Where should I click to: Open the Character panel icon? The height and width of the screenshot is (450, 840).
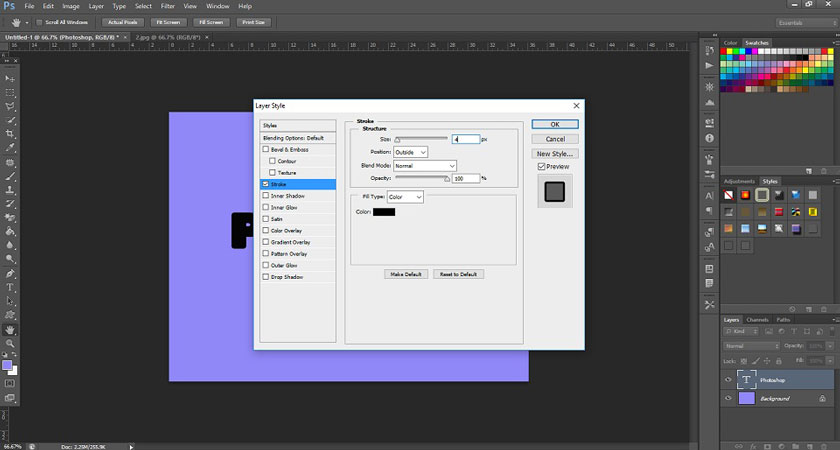(x=710, y=196)
